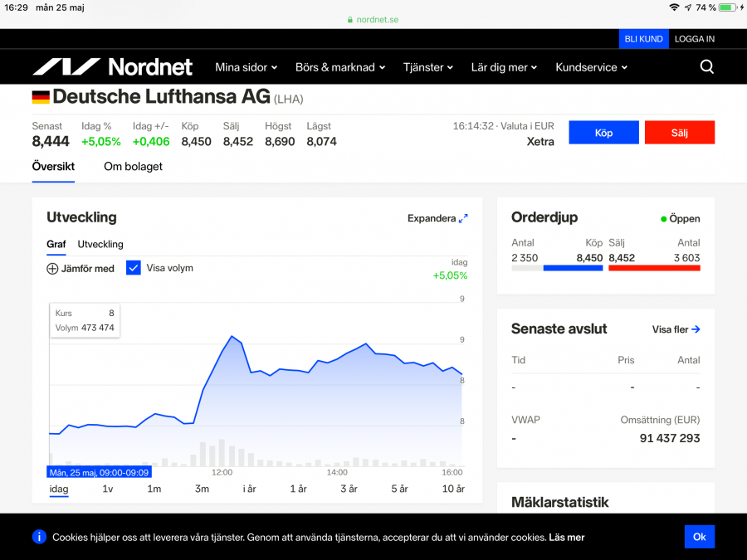
Task: Click the cookie info icon
Action: (x=39, y=537)
